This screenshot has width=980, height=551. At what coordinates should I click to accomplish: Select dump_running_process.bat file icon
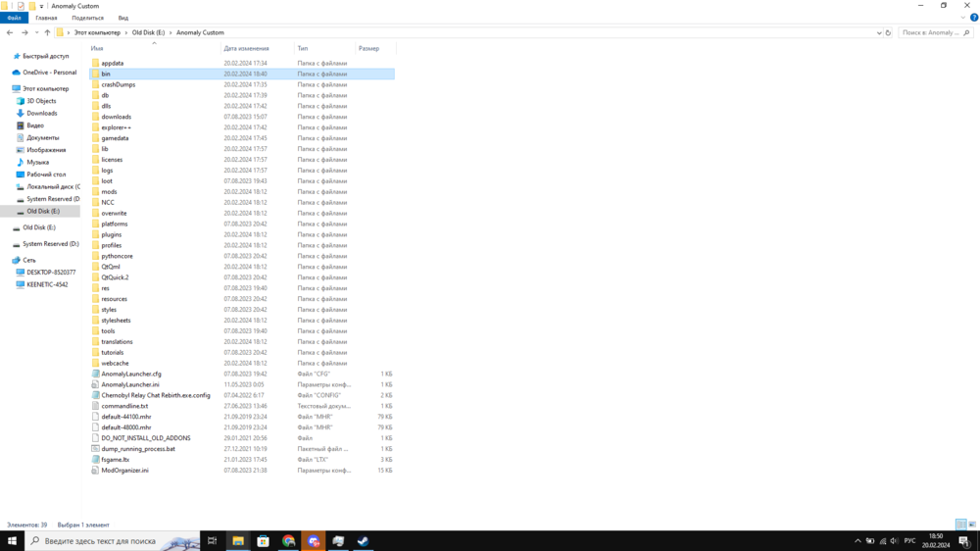(x=95, y=449)
